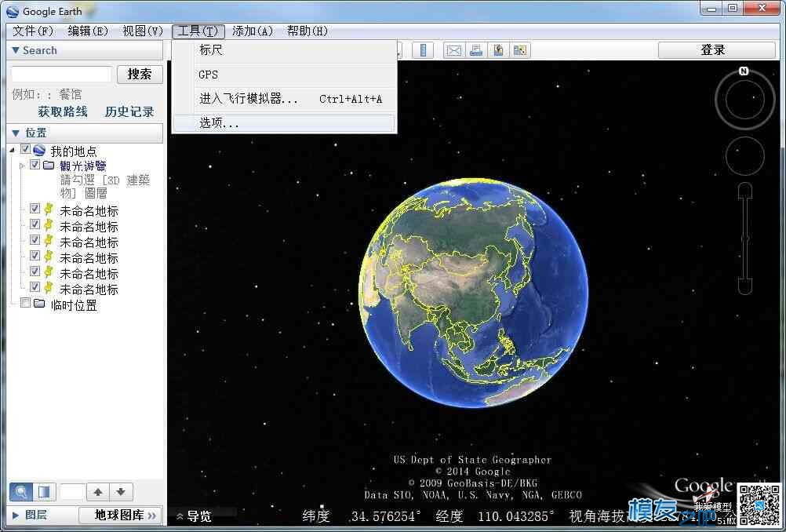This screenshot has width=786, height=532.
Task: Click the longitude value 110.043285°
Action: (516, 516)
